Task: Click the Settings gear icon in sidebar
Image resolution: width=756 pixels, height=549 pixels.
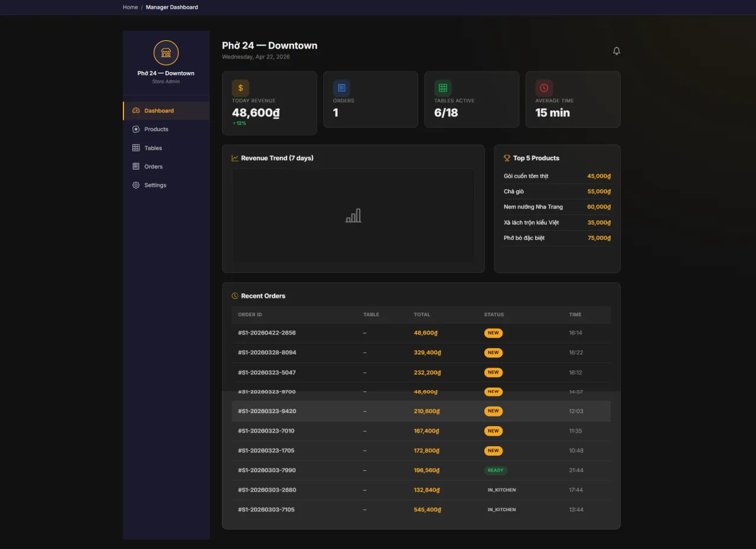Action: (x=136, y=185)
